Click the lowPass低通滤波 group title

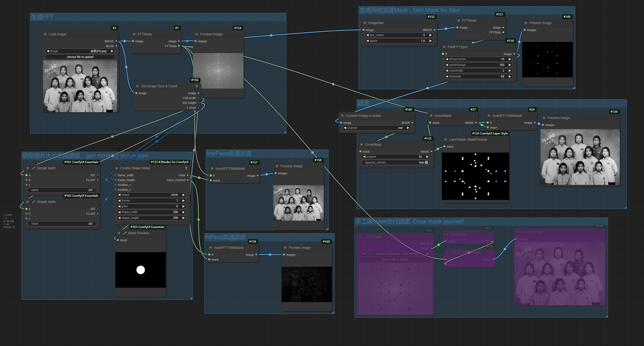click(229, 153)
